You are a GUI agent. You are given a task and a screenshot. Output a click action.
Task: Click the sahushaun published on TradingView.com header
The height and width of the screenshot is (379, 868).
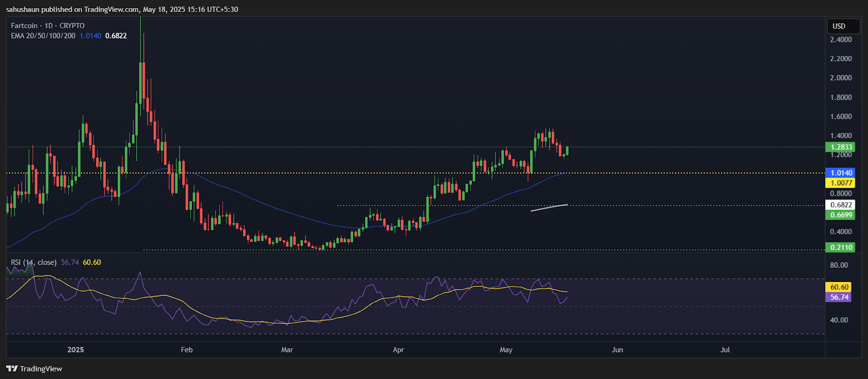(122, 9)
